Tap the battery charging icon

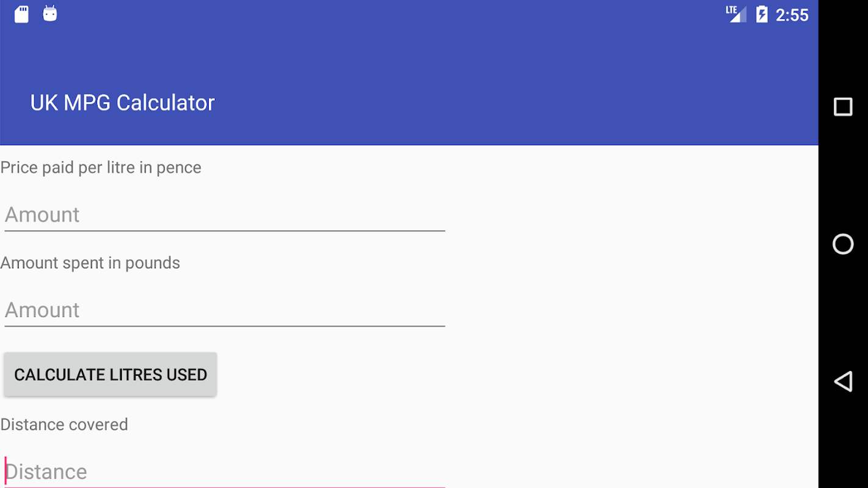point(762,14)
